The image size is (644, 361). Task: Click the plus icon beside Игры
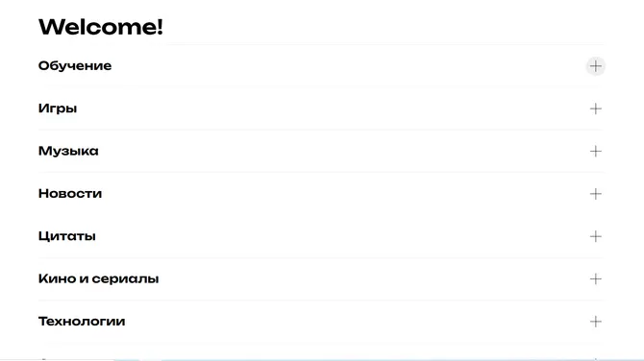pyautogui.click(x=596, y=108)
